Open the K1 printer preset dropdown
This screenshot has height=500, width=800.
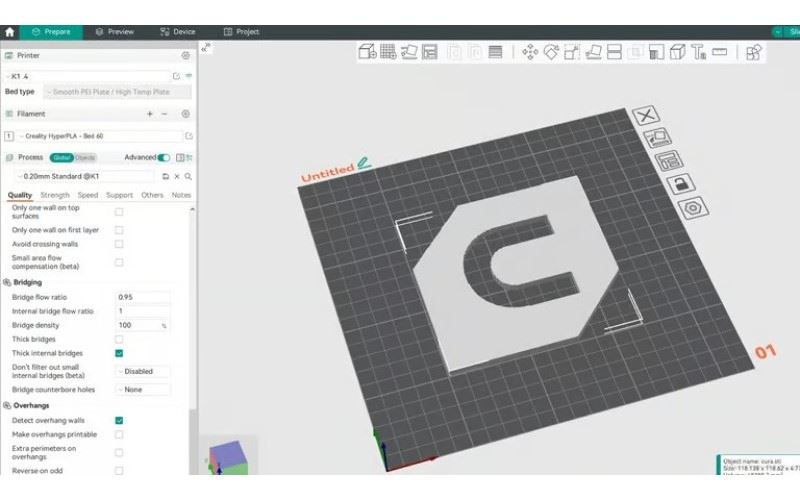pos(87,76)
